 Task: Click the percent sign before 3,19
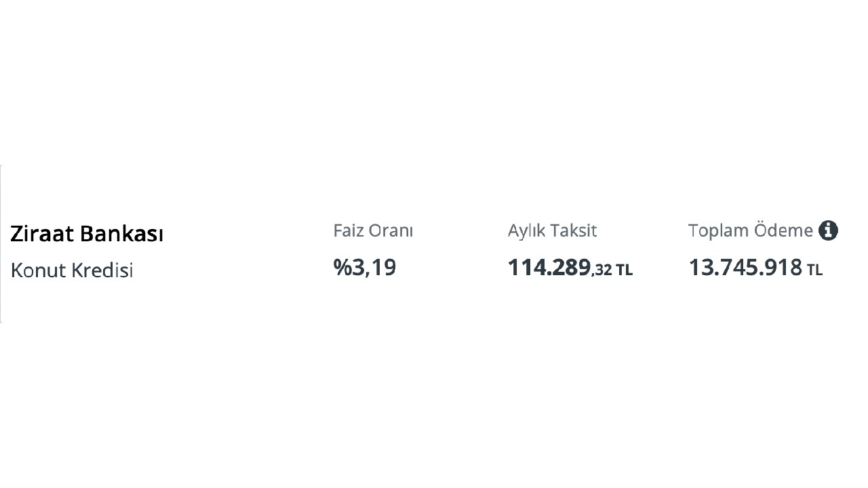pos(340,268)
